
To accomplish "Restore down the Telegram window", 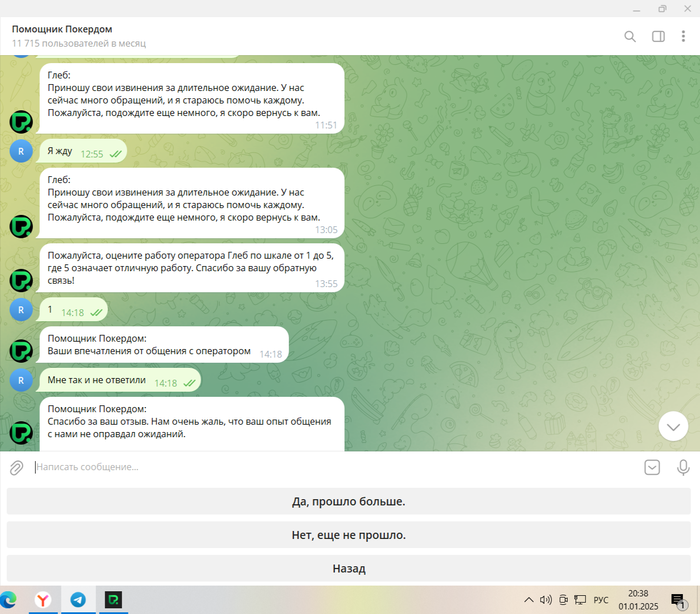I will pyautogui.click(x=662, y=8).
